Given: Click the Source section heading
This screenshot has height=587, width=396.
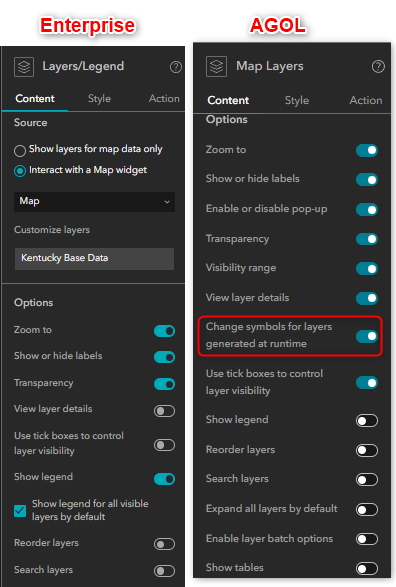Looking at the screenshot, I should pos(30,122).
